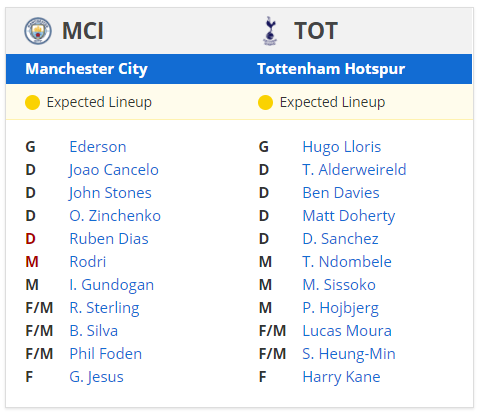Click the Tottenham Hotspur team name bar
This screenshot has width=481, height=415.
click(331, 69)
